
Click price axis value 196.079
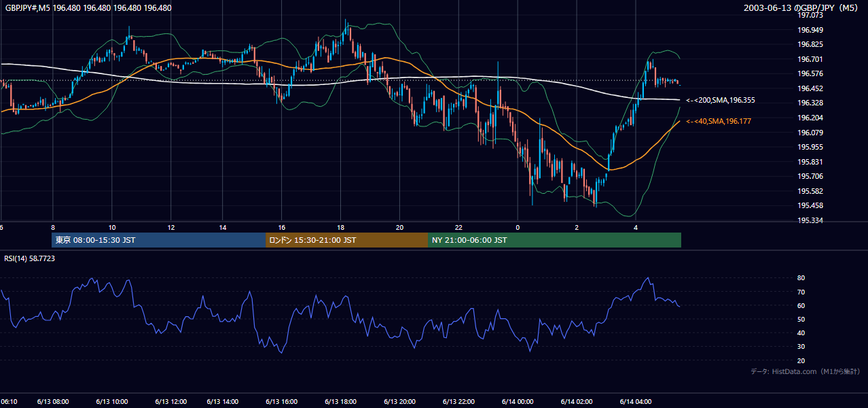pyautogui.click(x=812, y=133)
